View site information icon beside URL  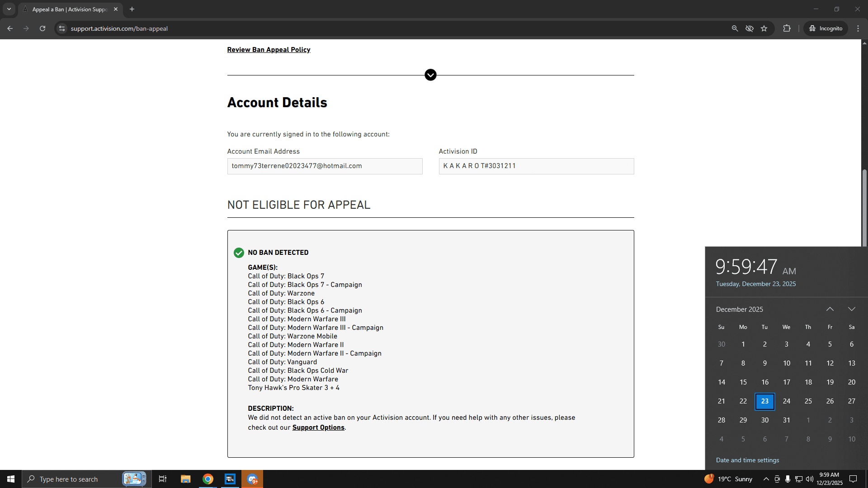click(62, 28)
